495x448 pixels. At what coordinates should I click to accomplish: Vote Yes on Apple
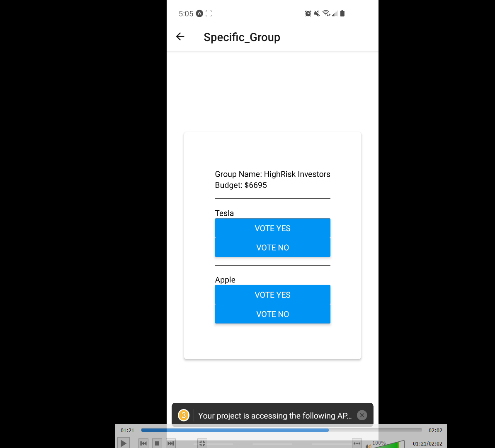[x=272, y=295]
